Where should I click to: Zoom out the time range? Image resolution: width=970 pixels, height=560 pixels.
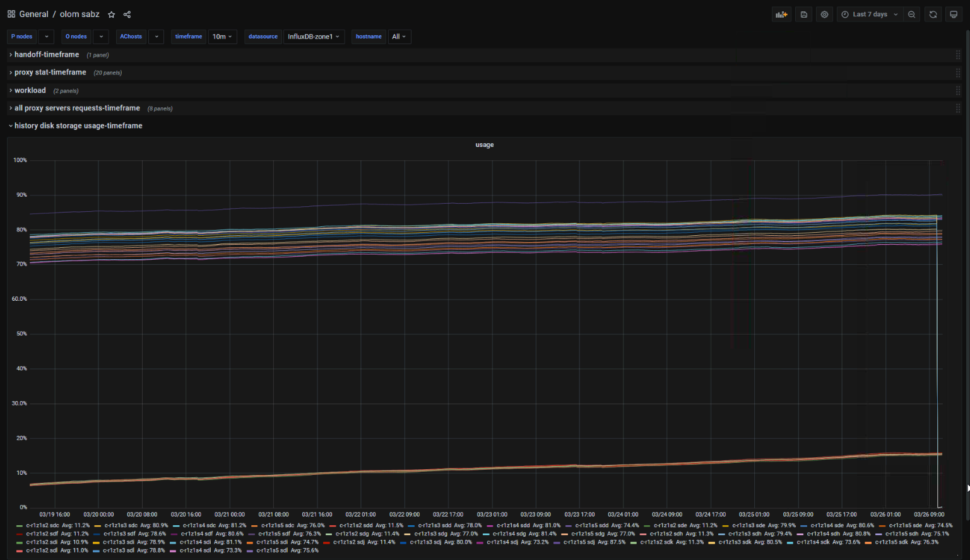click(x=911, y=15)
